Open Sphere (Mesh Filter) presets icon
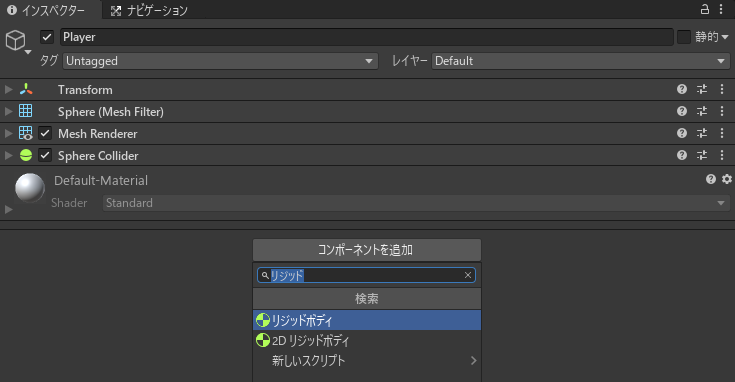This screenshot has width=735, height=382. tap(702, 111)
